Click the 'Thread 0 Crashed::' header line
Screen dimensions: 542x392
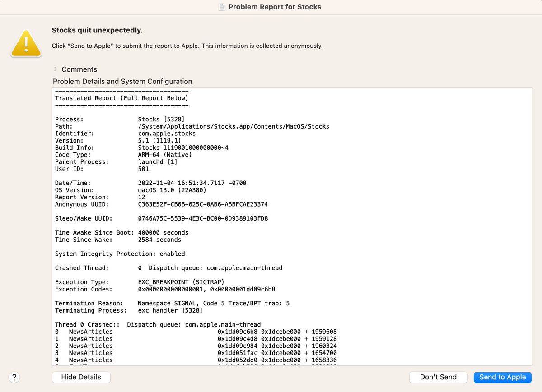click(x=158, y=324)
